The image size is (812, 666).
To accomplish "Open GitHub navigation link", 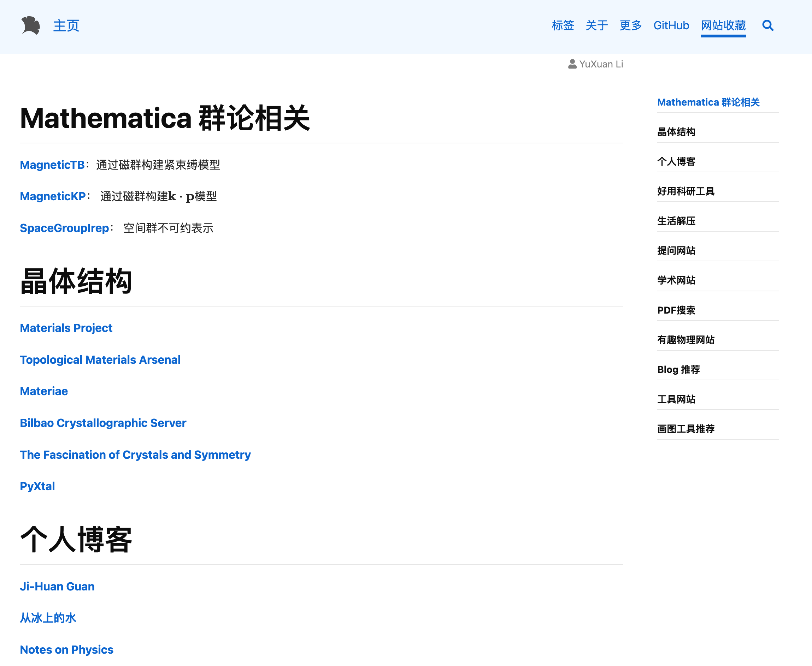I will coord(671,25).
